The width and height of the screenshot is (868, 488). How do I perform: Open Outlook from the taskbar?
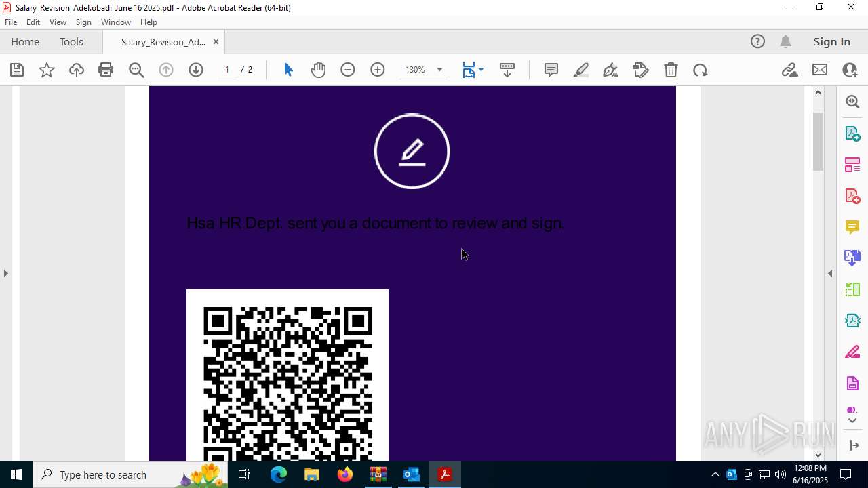412,474
